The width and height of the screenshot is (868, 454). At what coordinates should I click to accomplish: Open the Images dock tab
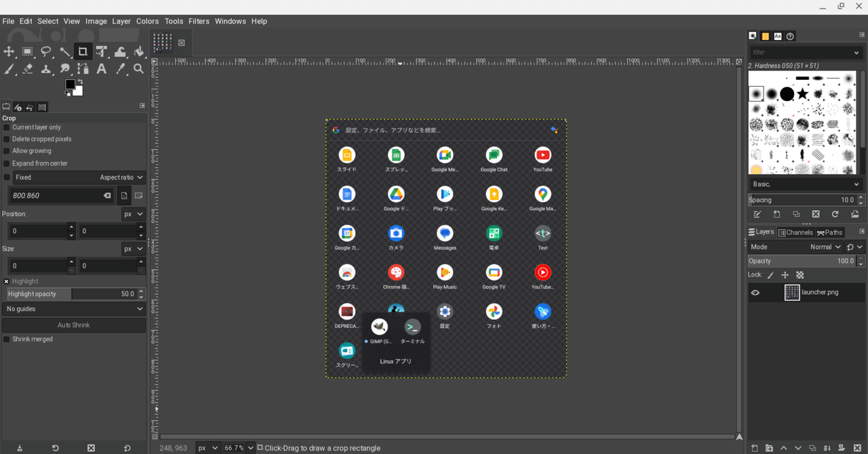coord(42,107)
